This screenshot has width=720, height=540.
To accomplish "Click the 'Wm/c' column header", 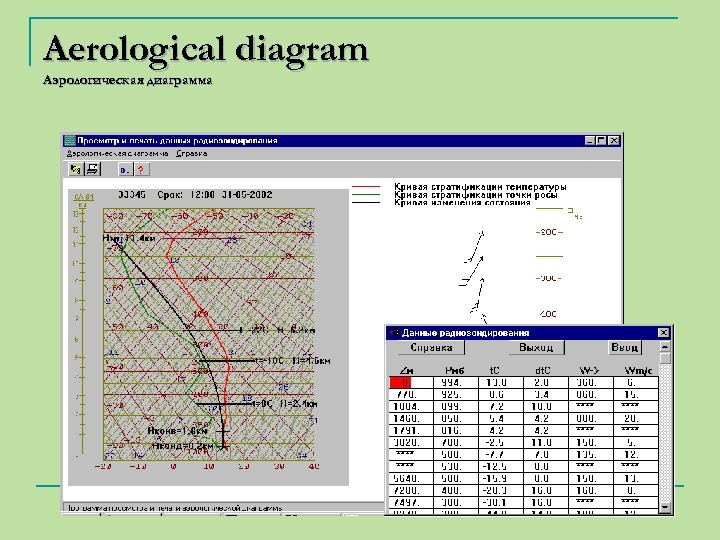I will (638, 371).
